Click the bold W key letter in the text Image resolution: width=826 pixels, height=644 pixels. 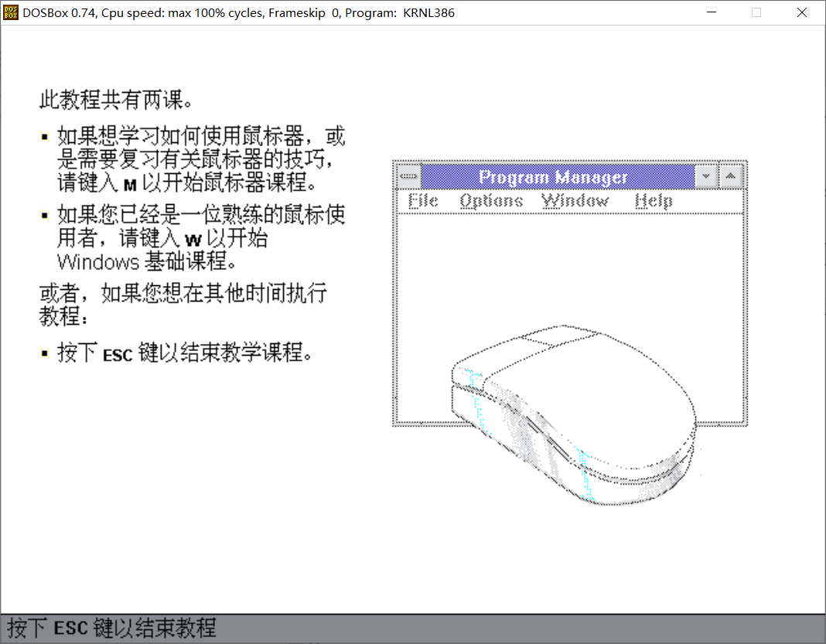[x=193, y=240]
